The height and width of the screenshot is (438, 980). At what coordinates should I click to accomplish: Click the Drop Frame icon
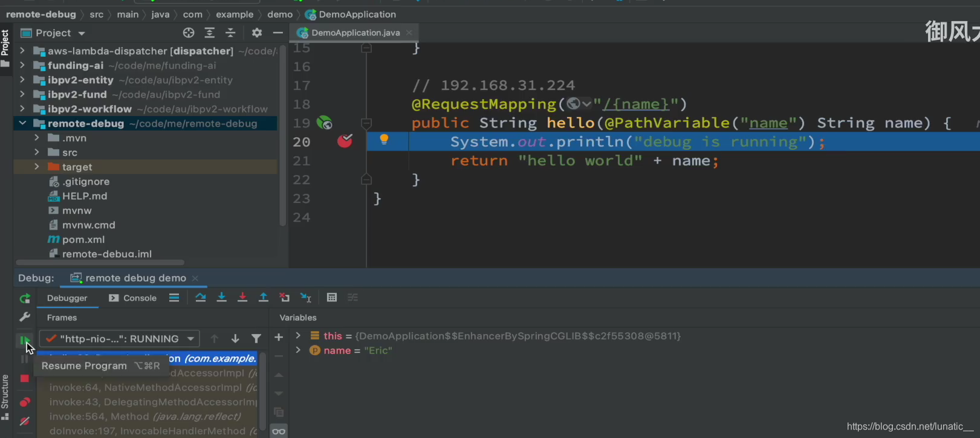pos(284,297)
